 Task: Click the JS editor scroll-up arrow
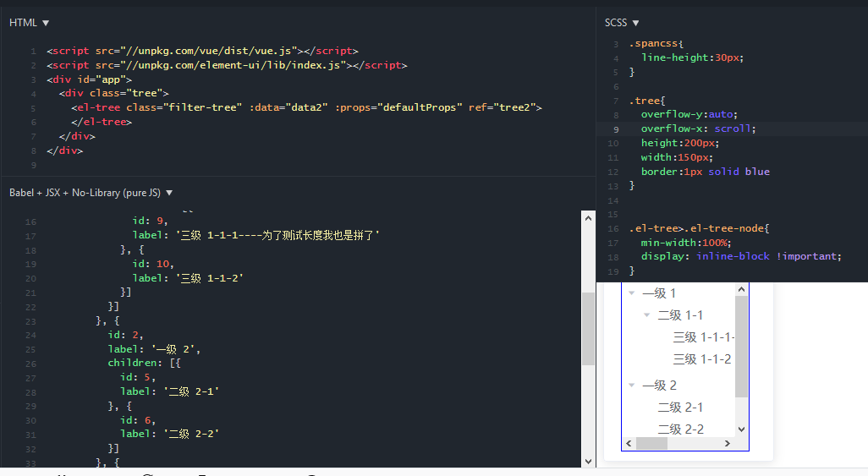click(x=588, y=218)
